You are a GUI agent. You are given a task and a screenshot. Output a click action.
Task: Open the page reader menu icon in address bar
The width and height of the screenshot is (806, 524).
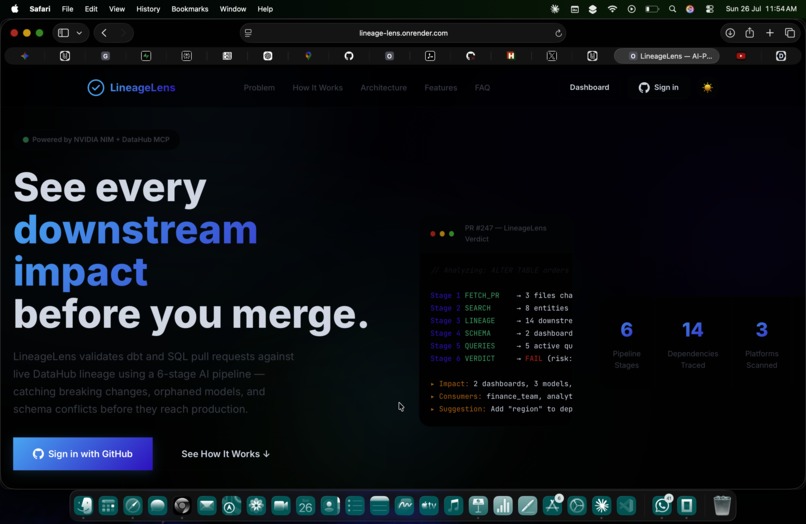(248, 33)
